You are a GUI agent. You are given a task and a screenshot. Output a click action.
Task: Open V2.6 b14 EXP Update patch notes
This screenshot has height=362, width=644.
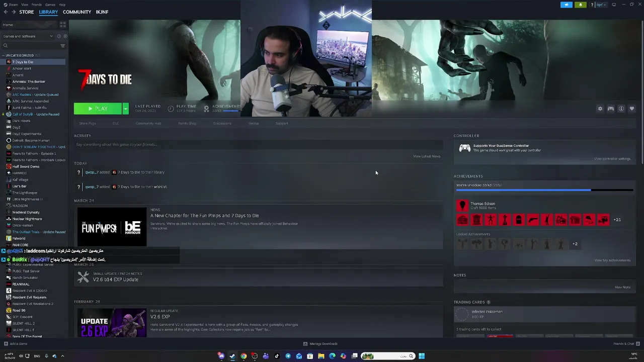[x=115, y=280]
